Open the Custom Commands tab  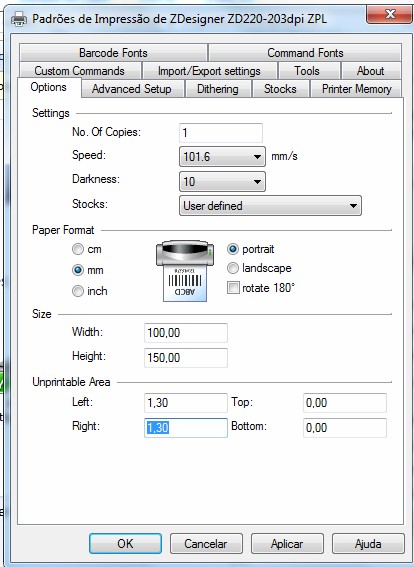(80, 71)
